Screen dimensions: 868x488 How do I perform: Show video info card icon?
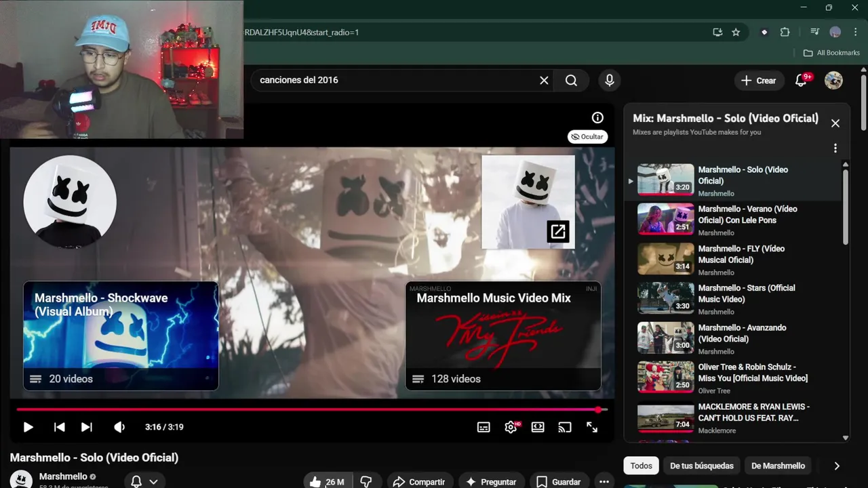[x=597, y=117]
